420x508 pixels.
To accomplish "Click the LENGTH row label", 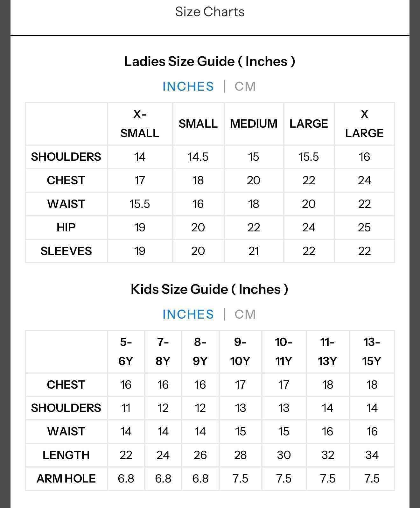I will (x=66, y=455).
